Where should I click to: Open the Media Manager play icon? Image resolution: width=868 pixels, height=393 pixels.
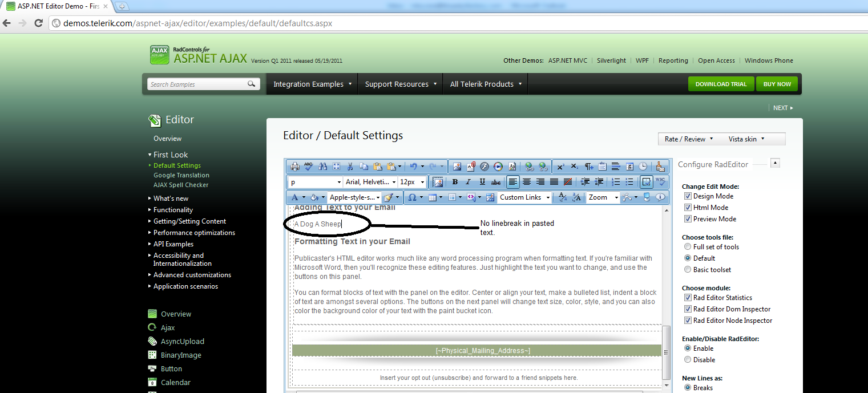498,167
